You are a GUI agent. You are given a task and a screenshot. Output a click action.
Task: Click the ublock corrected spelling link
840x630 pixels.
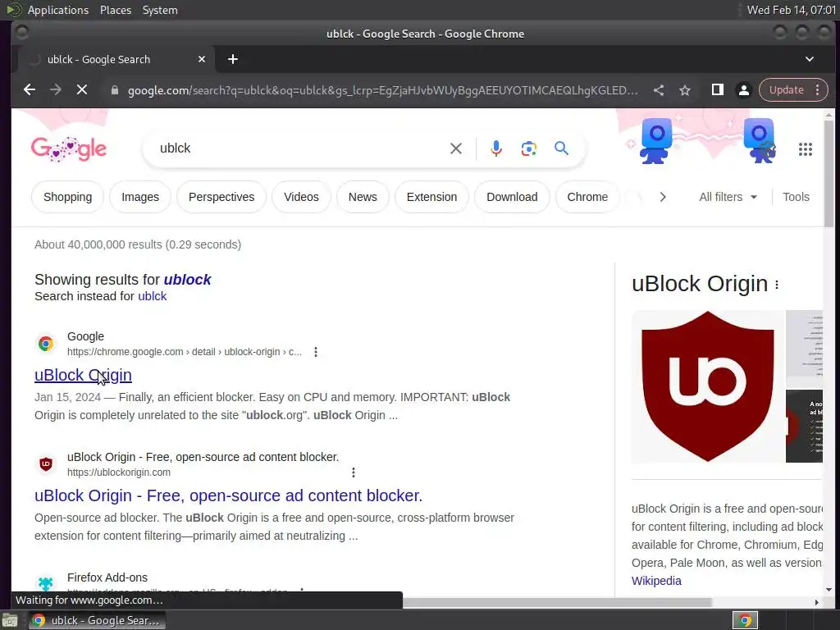pos(188,280)
